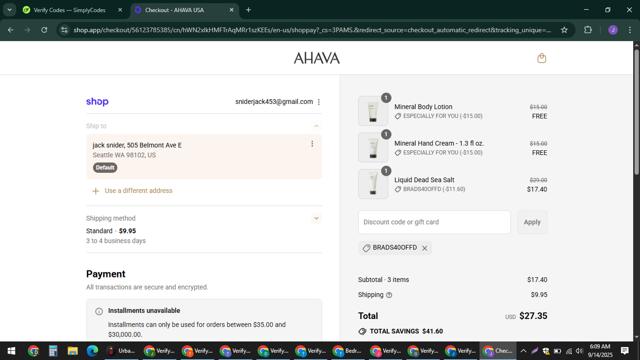This screenshot has width=640, height=360.
Task: Click the BRADS40OFFD discount tag icon
Action: 366,248
